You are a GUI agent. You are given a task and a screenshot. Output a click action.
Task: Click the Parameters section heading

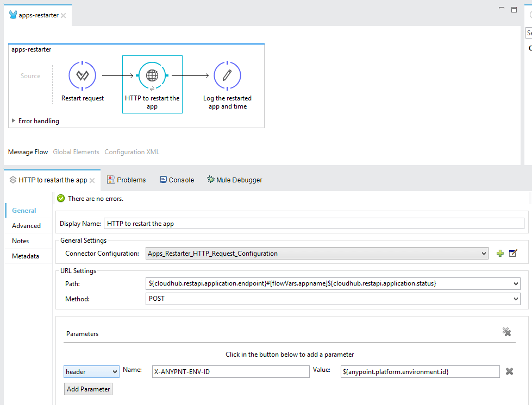click(x=82, y=334)
